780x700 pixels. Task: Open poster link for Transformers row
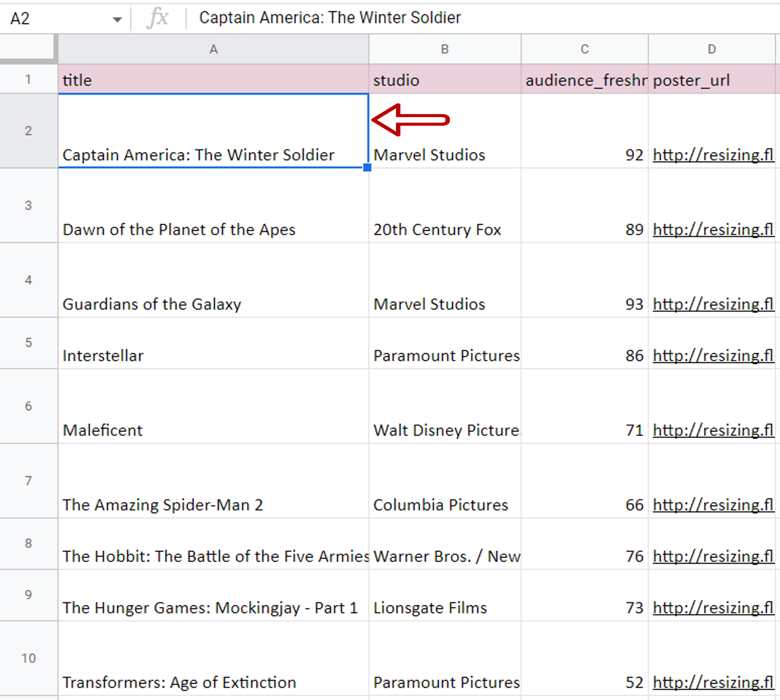[x=713, y=683]
